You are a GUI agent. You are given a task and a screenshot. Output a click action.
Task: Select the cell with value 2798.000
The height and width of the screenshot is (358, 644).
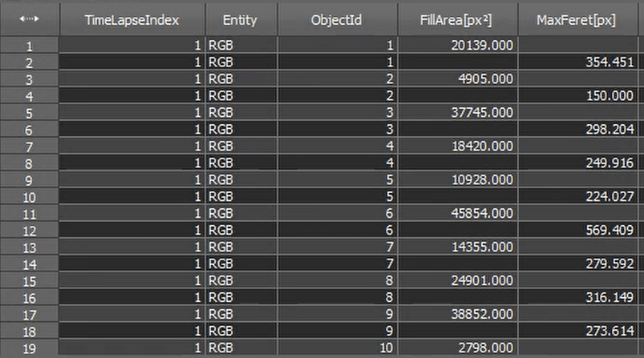tap(456, 348)
